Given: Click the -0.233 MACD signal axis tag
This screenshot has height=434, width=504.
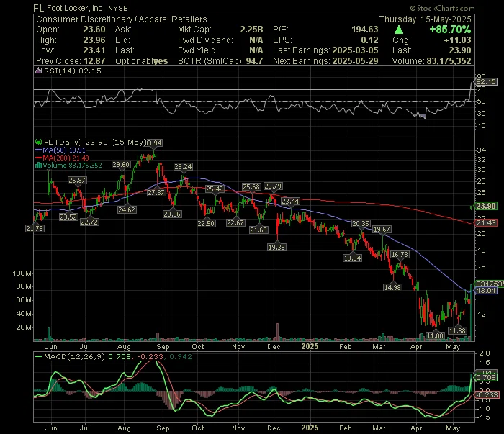Looking at the screenshot, I should 487,394.
